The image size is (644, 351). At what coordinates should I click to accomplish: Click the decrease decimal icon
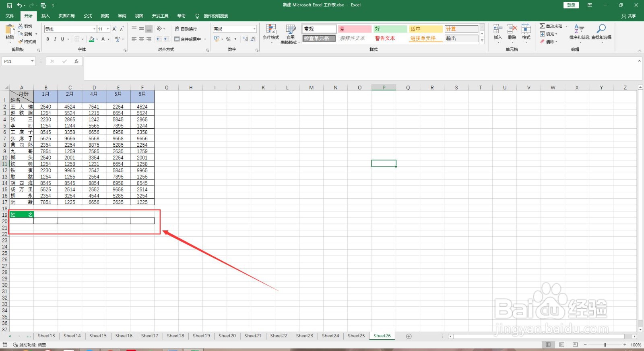[253, 39]
